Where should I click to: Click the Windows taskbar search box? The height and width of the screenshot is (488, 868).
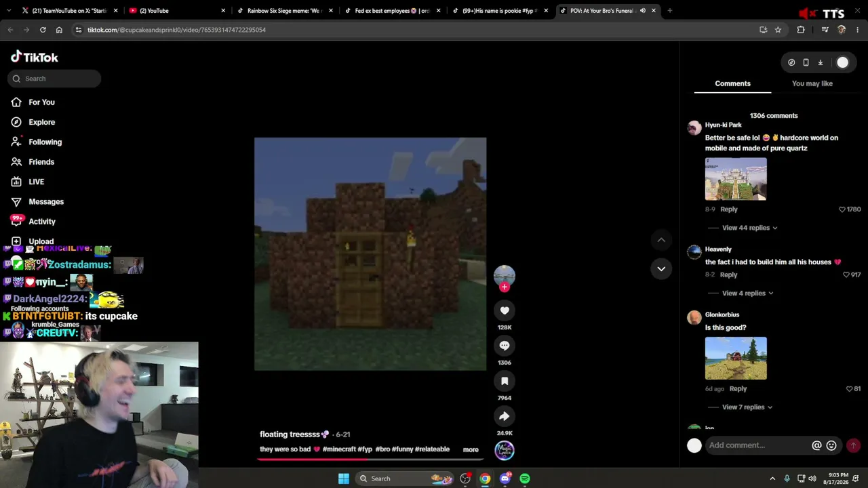(405, 479)
